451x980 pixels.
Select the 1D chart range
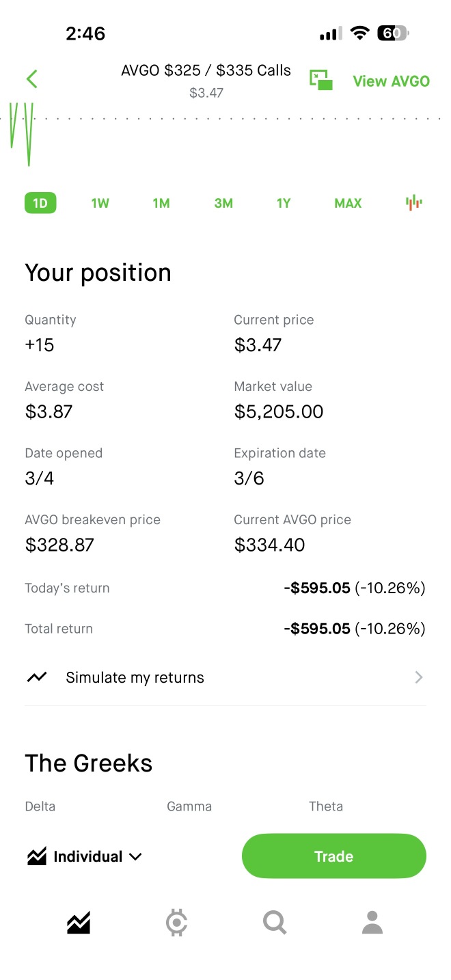click(x=40, y=203)
